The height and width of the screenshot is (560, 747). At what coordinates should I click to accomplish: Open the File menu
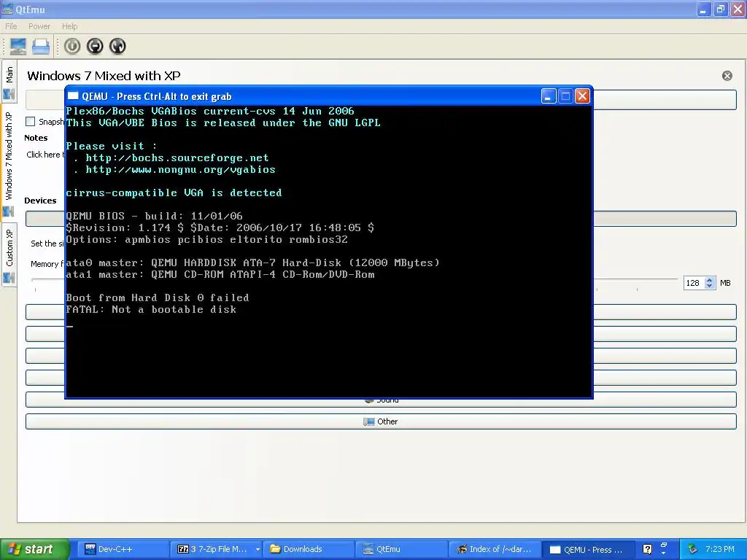[x=11, y=26]
